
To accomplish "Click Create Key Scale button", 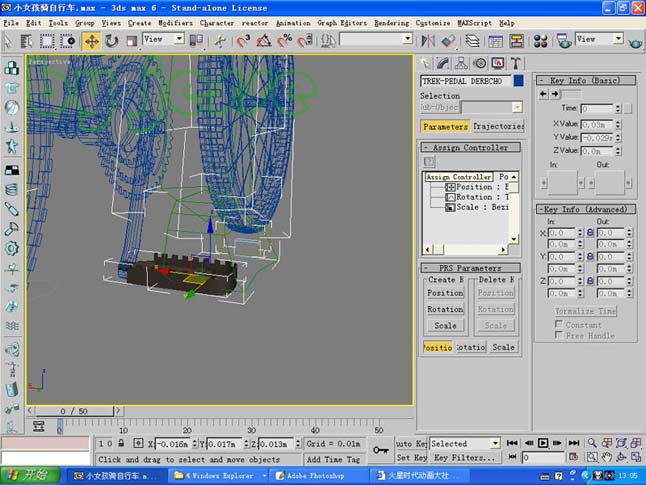I will tap(445, 326).
